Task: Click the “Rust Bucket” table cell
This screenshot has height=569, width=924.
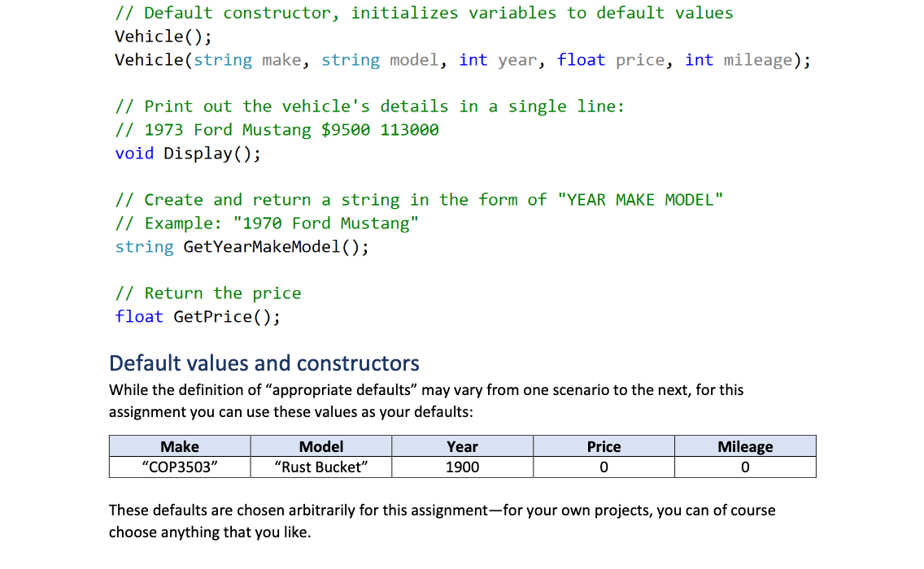Action: click(x=321, y=467)
